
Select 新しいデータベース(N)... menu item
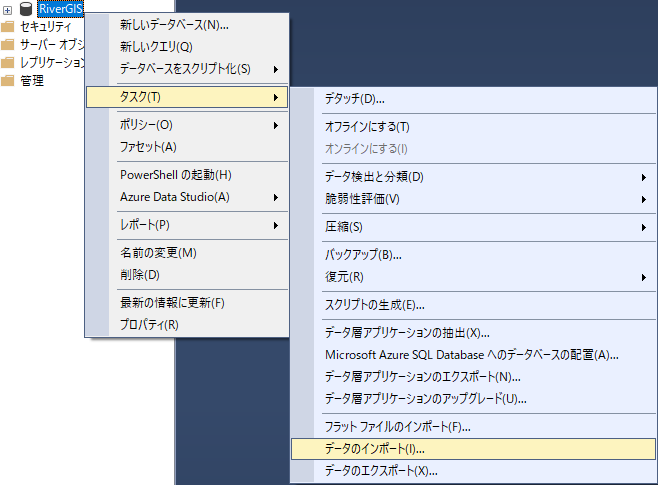pyautogui.click(x=174, y=25)
